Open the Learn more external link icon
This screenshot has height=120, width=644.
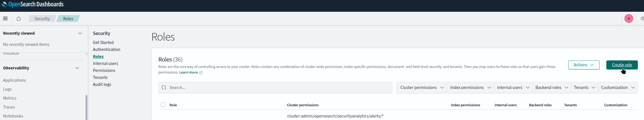pos(201,72)
